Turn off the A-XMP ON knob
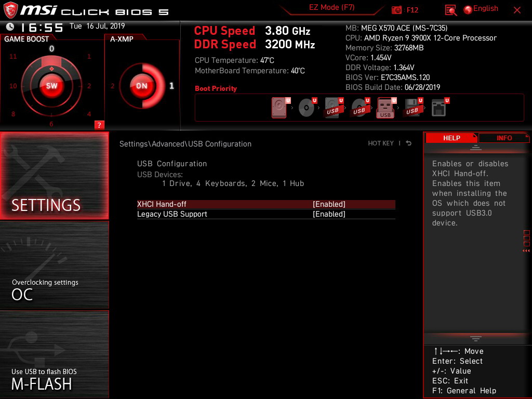 pos(141,86)
